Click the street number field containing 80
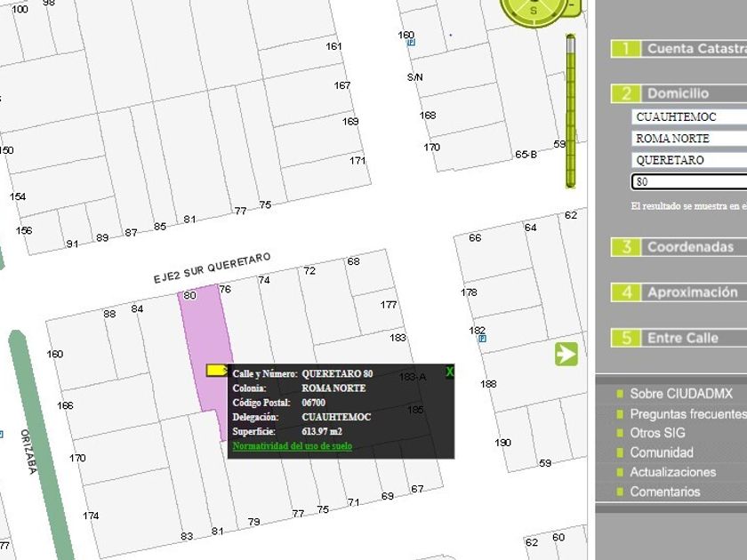This screenshot has width=747, height=560. (x=689, y=182)
